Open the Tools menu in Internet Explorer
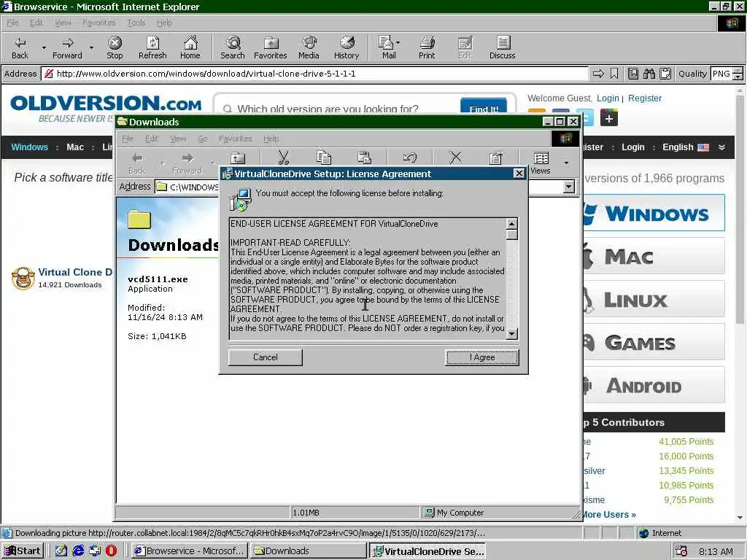 pyautogui.click(x=136, y=23)
